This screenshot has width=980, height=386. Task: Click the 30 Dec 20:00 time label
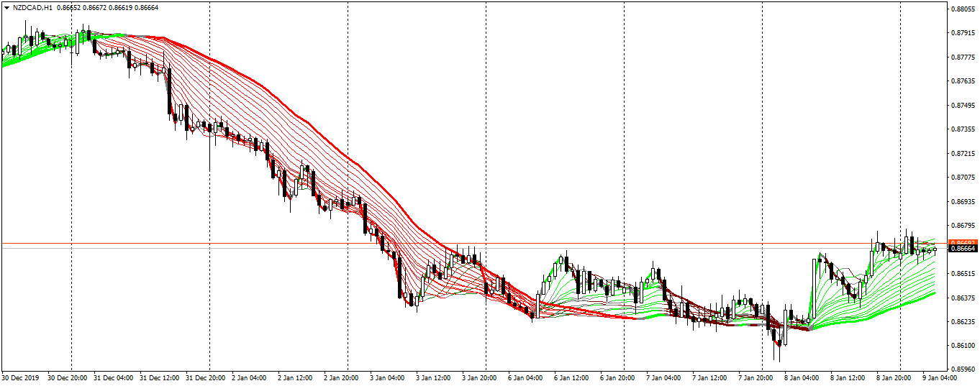click(68, 377)
